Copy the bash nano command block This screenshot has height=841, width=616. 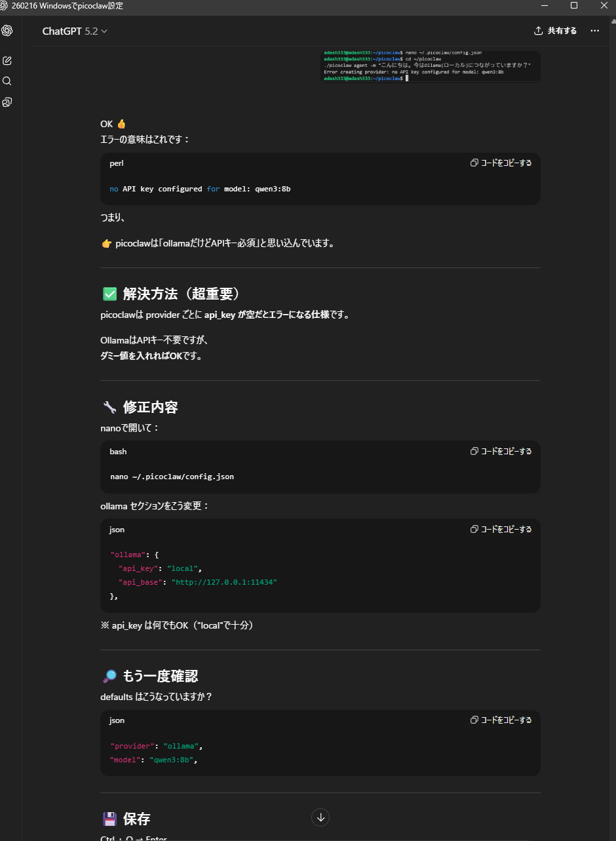click(501, 452)
